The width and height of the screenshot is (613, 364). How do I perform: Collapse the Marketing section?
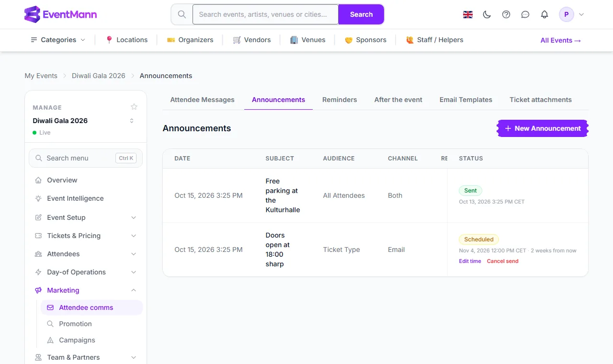pos(86,290)
